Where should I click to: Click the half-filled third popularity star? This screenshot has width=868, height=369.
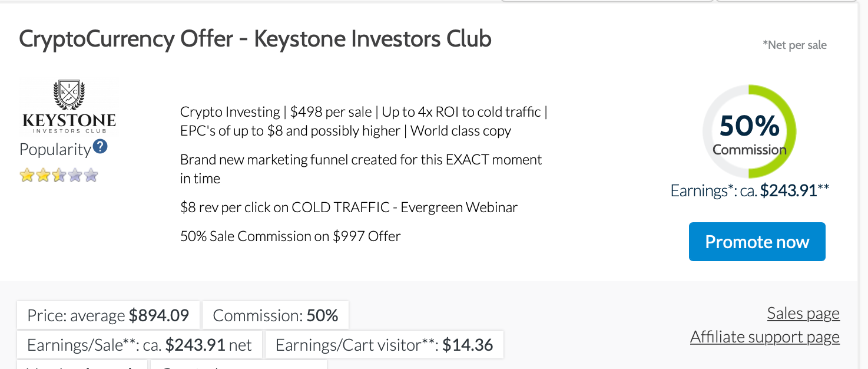[x=58, y=175]
